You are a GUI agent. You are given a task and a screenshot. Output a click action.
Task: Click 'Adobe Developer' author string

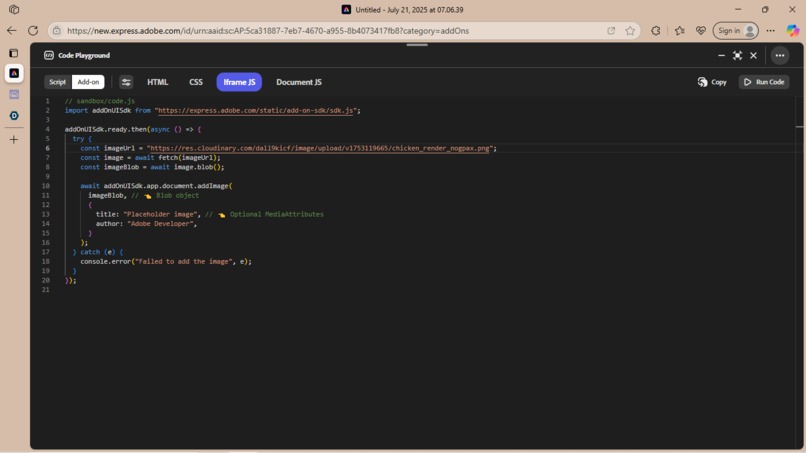tap(160, 224)
